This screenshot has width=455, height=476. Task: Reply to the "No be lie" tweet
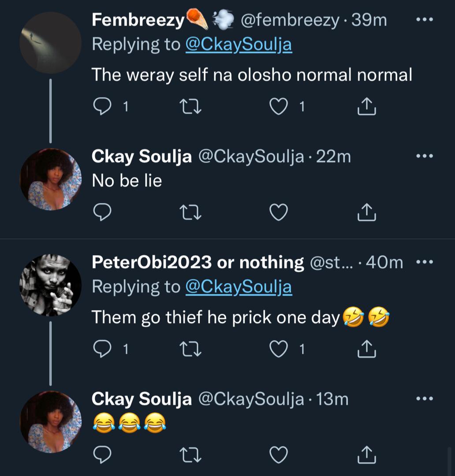pos(103,212)
